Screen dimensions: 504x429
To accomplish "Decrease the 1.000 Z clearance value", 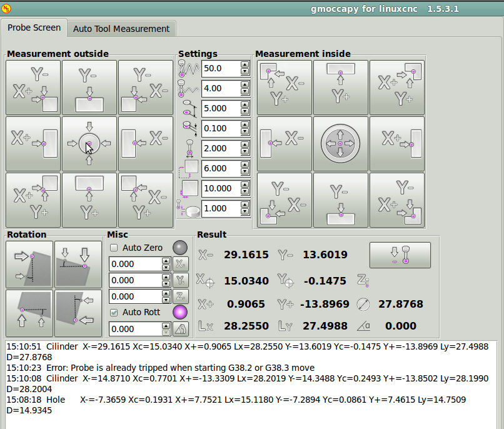I will (x=245, y=212).
